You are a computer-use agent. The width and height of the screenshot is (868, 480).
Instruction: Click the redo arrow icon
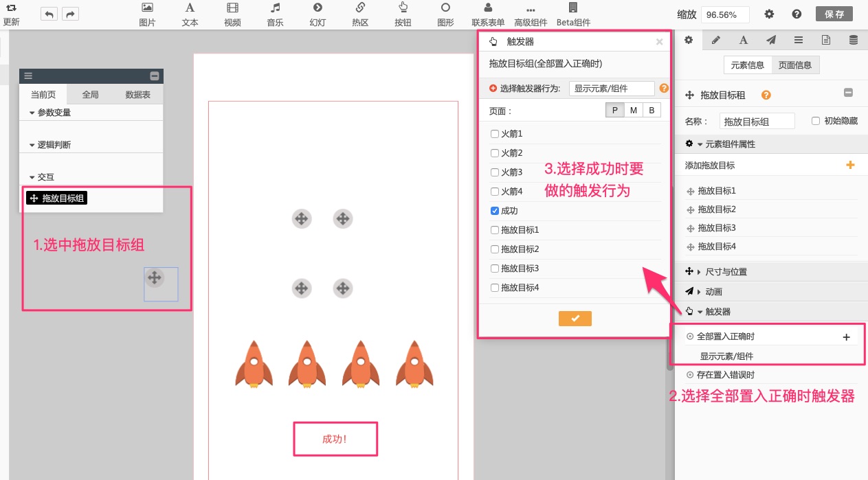70,14
